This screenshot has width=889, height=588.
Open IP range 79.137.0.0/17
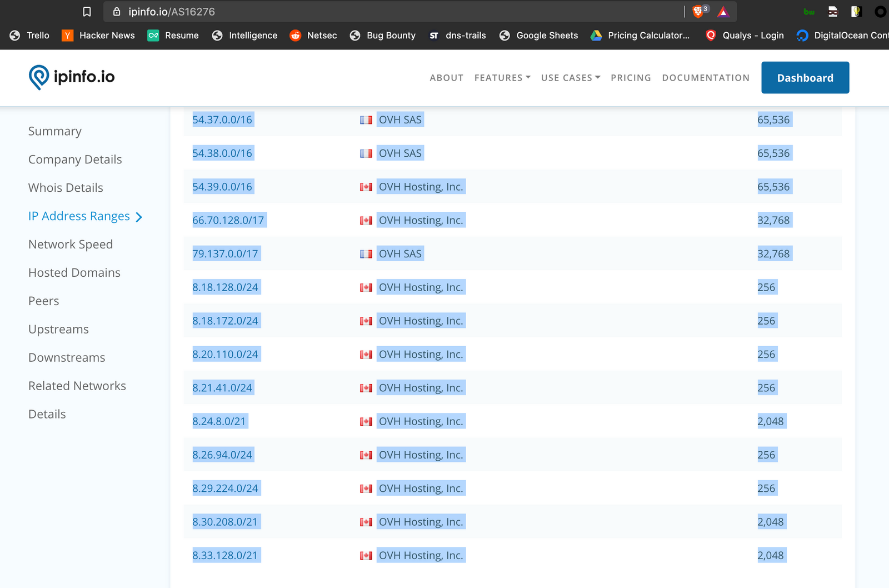226,254
